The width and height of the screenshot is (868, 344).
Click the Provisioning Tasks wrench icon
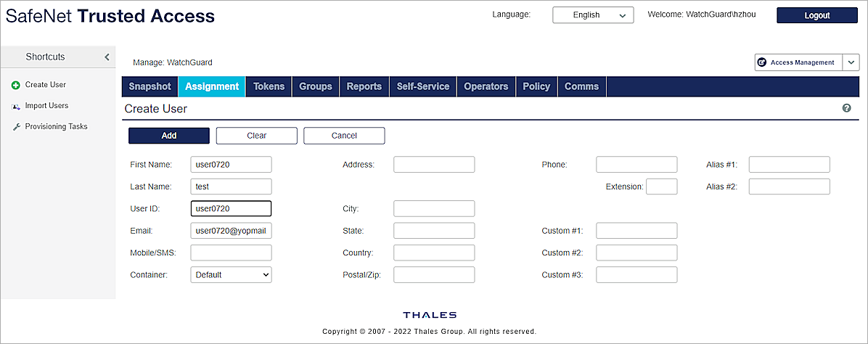click(x=15, y=127)
